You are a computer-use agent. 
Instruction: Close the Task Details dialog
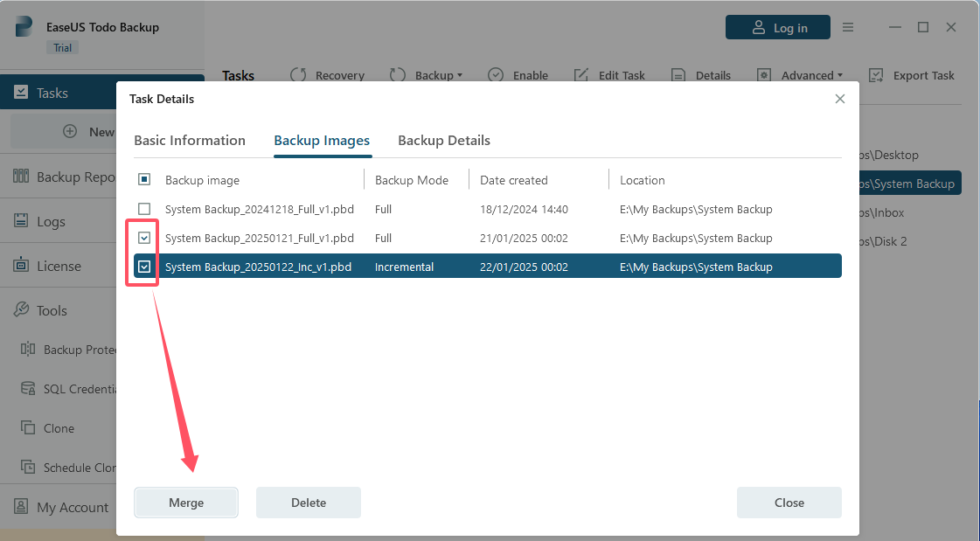pyautogui.click(x=840, y=99)
